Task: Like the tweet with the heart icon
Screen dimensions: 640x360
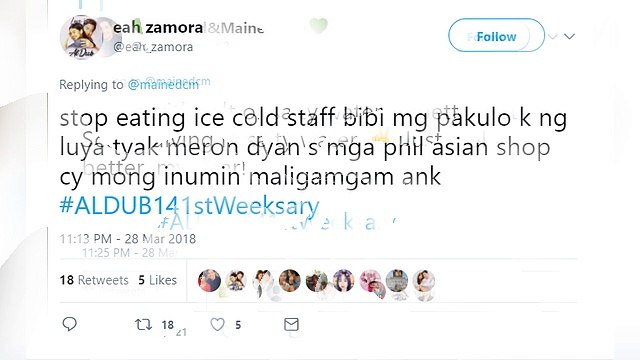Action: click(217, 324)
